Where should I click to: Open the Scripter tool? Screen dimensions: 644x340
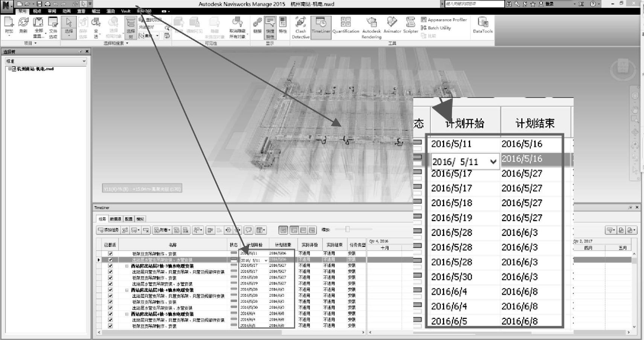point(411,25)
